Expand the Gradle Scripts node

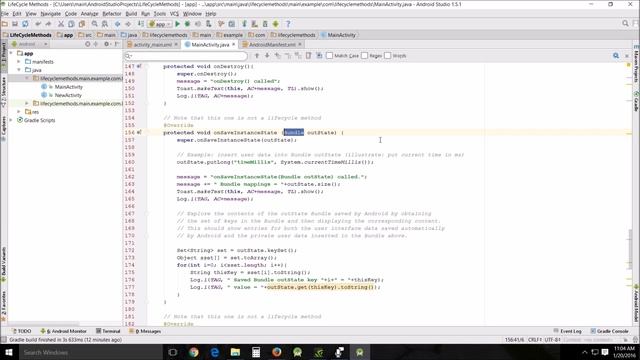click(x=11, y=120)
